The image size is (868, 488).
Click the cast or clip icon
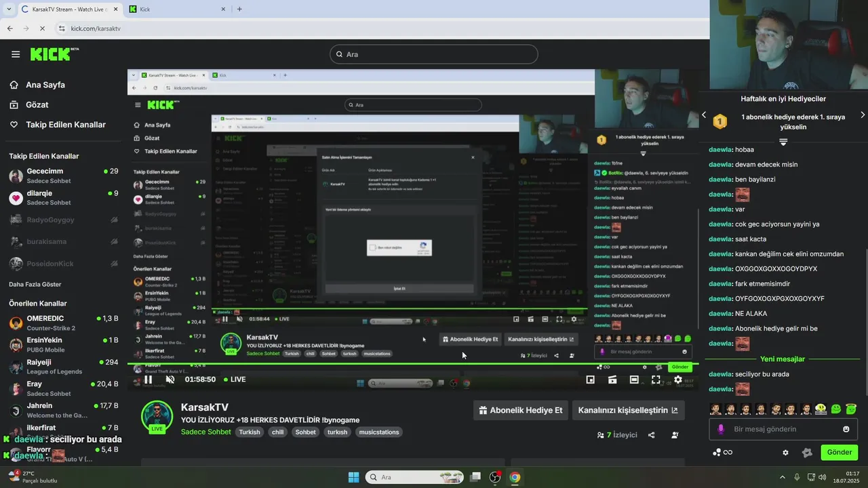coord(612,380)
